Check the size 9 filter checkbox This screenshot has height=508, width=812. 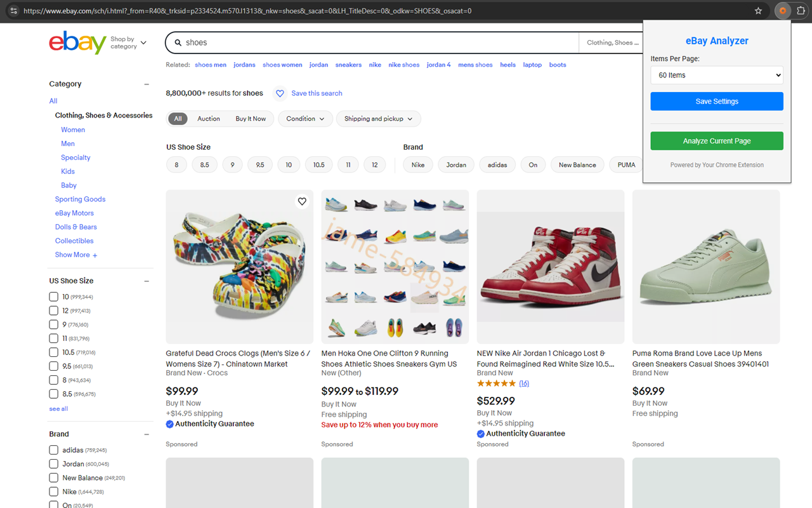point(54,324)
